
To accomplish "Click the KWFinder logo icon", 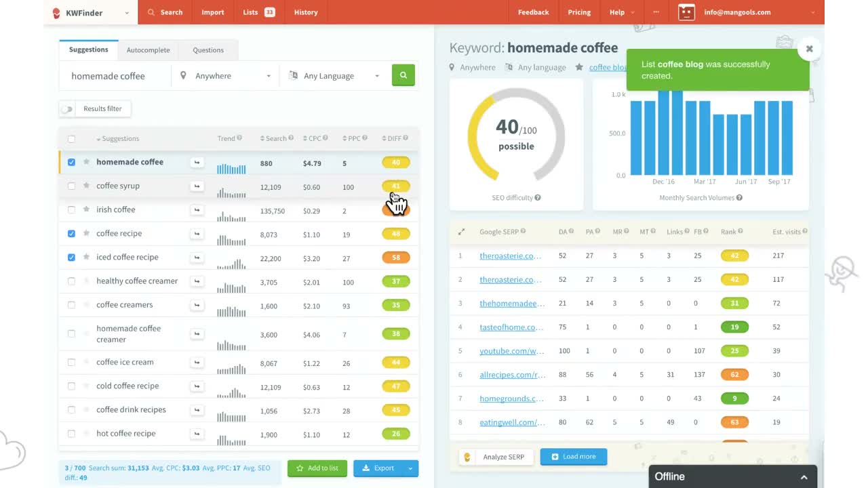I will click(x=56, y=12).
